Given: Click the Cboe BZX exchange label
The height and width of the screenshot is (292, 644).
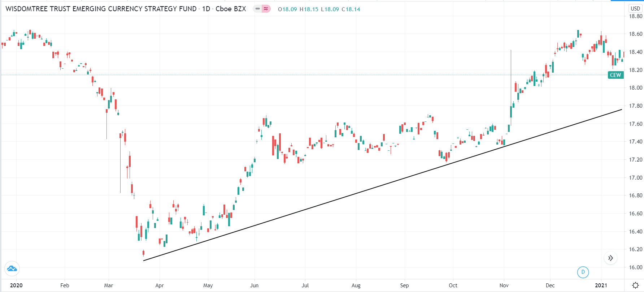Looking at the screenshot, I should click(x=231, y=9).
